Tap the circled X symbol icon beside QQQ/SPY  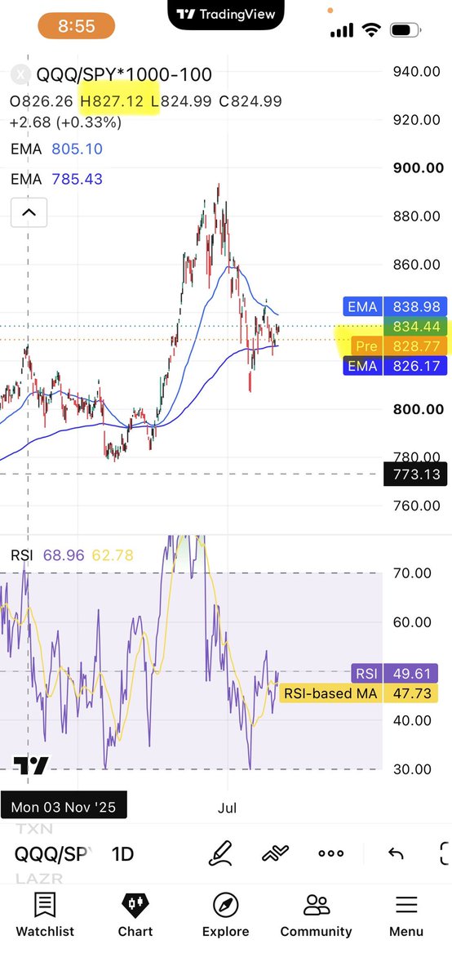pos(20,75)
